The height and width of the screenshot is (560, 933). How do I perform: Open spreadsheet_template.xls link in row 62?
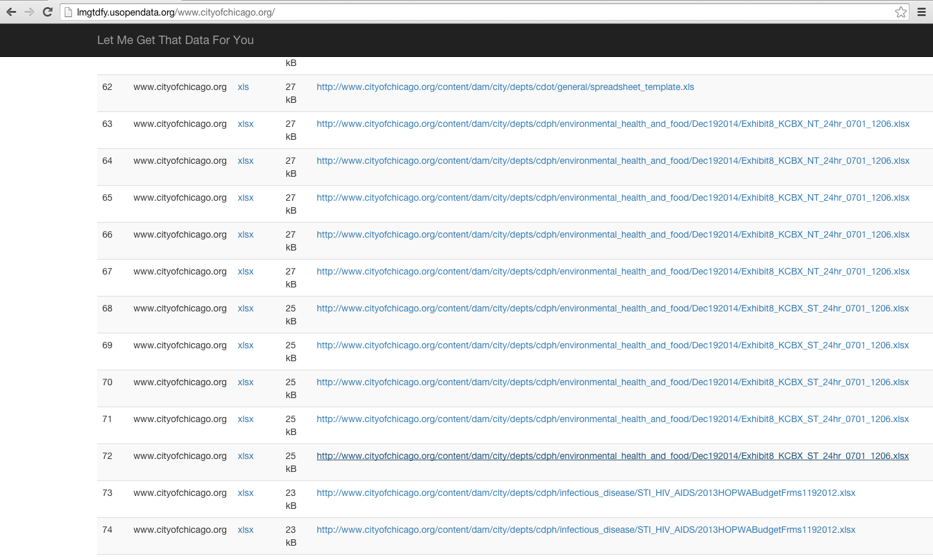505,87
